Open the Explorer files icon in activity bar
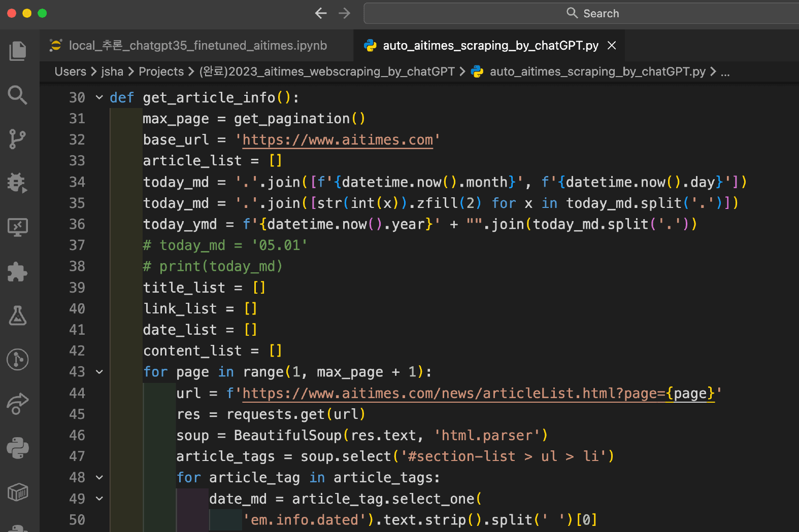Image resolution: width=799 pixels, height=532 pixels. (18, 51)
